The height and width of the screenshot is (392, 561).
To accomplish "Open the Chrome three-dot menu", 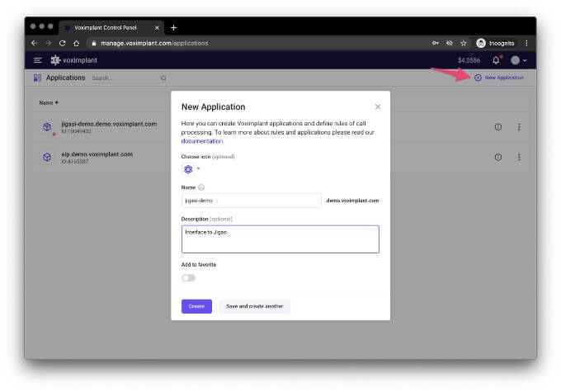I will point(526,43).
